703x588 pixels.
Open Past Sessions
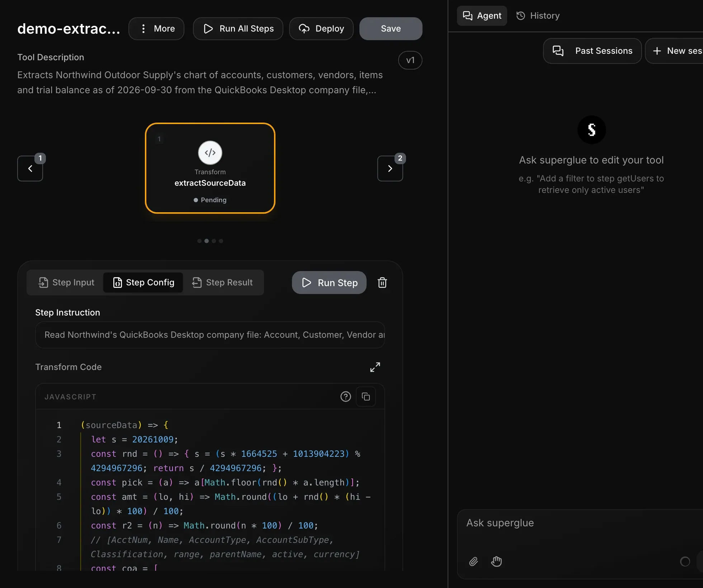tap(593, 51)
